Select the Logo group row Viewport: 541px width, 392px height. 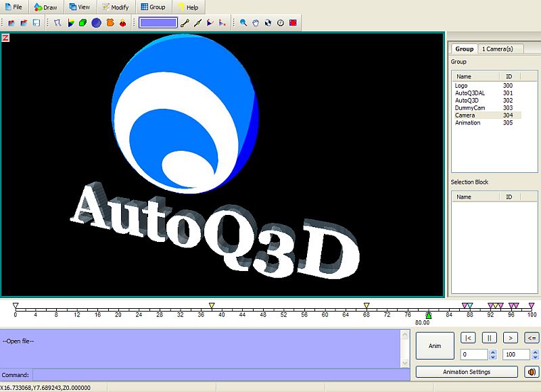(x=486, y=86)
